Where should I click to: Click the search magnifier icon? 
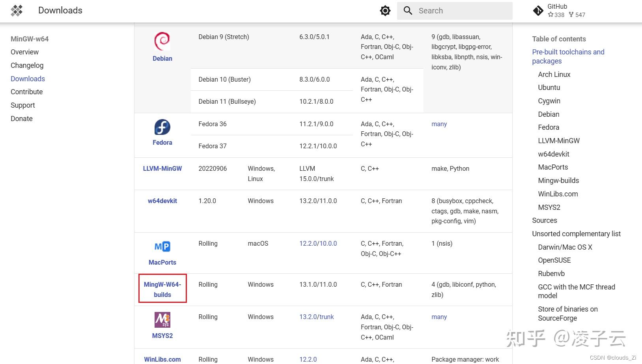tap(408, 11)
